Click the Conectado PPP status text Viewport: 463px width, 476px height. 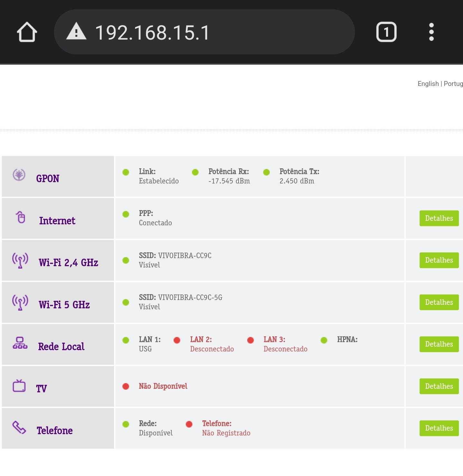pyautogui.click(x=155, y=223)
